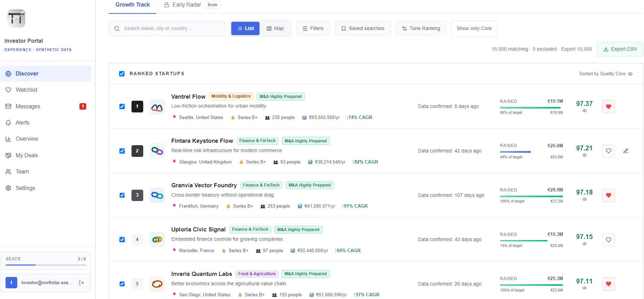644x299 pixels.
Task: Click the red heart on Granvia Vector Foundry
Action: pyautogui.click(x=608, y=195)
